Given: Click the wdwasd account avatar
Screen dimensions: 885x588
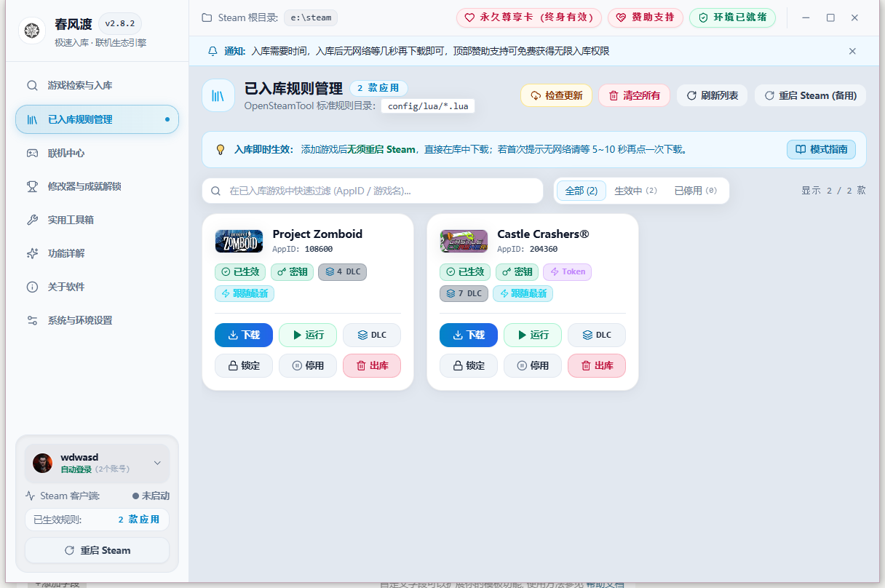Looking at the screenshot, I should coord(42,463).
